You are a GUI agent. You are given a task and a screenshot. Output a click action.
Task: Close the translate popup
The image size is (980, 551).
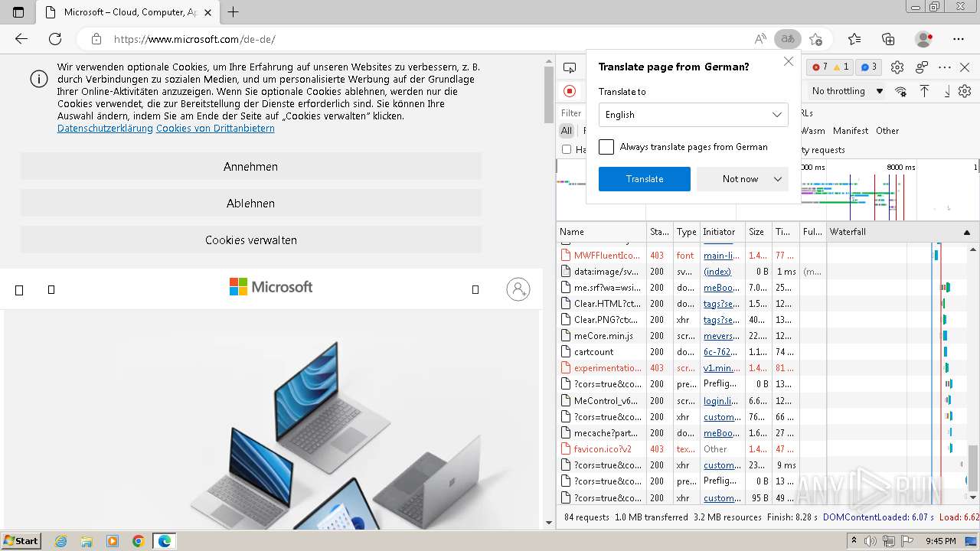coord(789,61)
